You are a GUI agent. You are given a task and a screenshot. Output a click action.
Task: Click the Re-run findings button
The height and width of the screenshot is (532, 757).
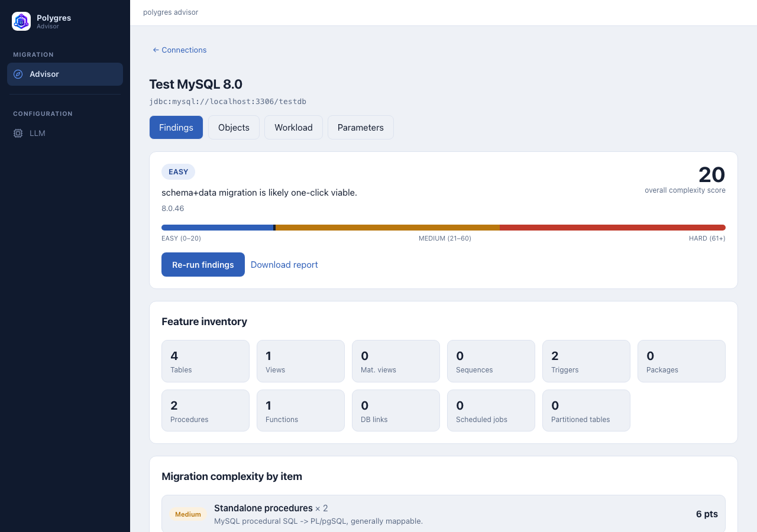tap(203, 264)
